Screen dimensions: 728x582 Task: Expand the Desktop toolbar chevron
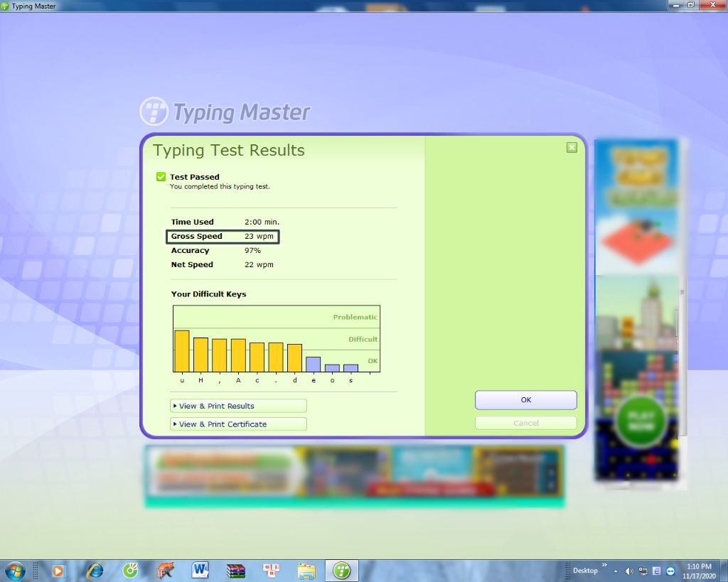pyautogui.click(x=604, y=565)
